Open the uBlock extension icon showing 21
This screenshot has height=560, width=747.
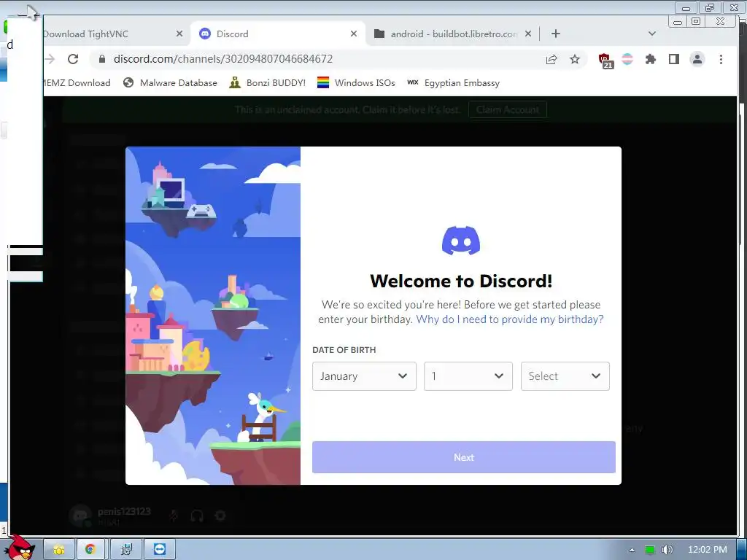click(605, 61)
